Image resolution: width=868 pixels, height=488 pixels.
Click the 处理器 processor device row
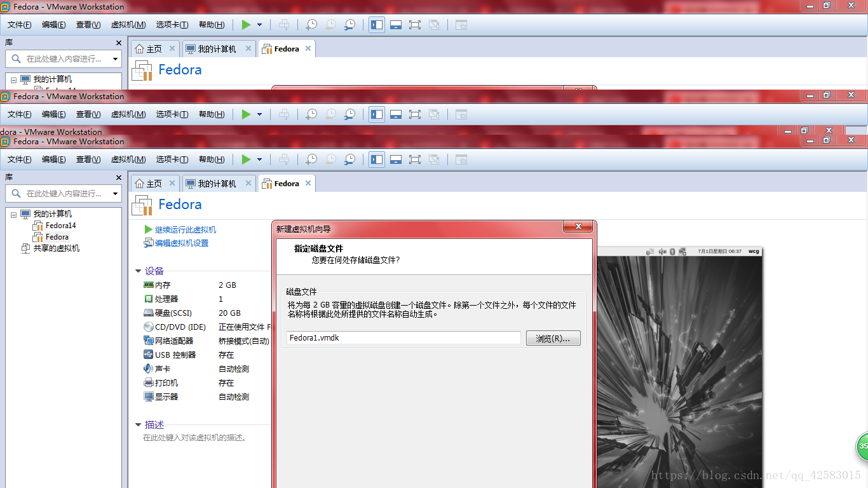point(207,299)
